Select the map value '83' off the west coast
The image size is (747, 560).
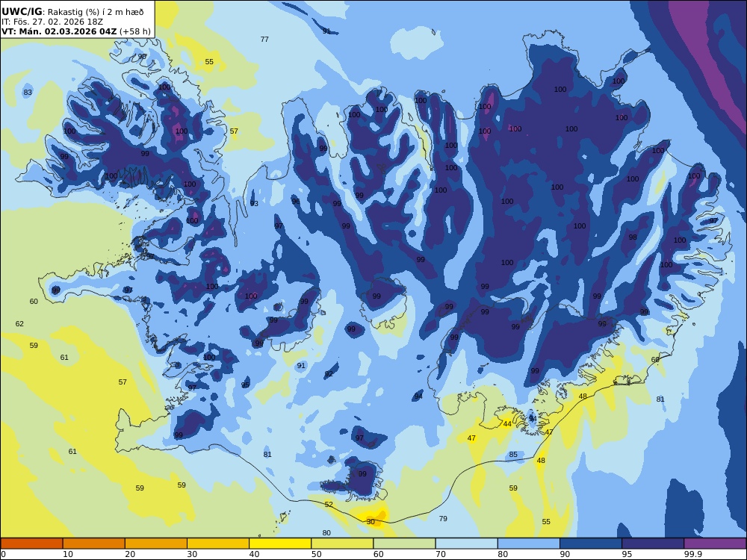28,93
